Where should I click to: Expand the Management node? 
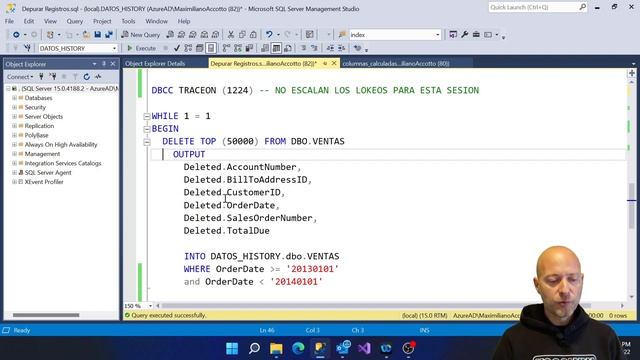coord(14,154)
